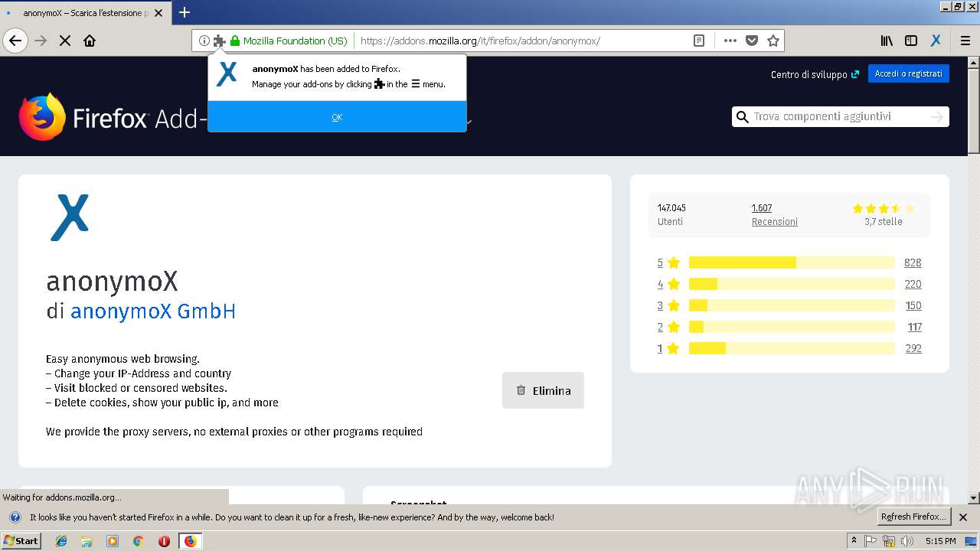Image resolution: width=980 pixels, height=551 pixels.
Task: Open the 828 five-star reviews count
Action: [913, 262]
